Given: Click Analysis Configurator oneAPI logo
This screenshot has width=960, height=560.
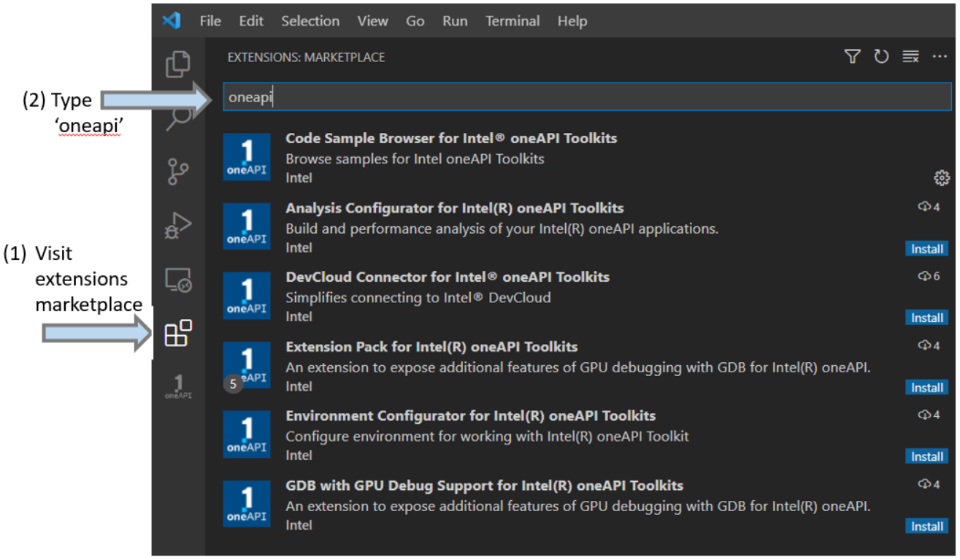Looking at the screenshot, I should point(247,226).
